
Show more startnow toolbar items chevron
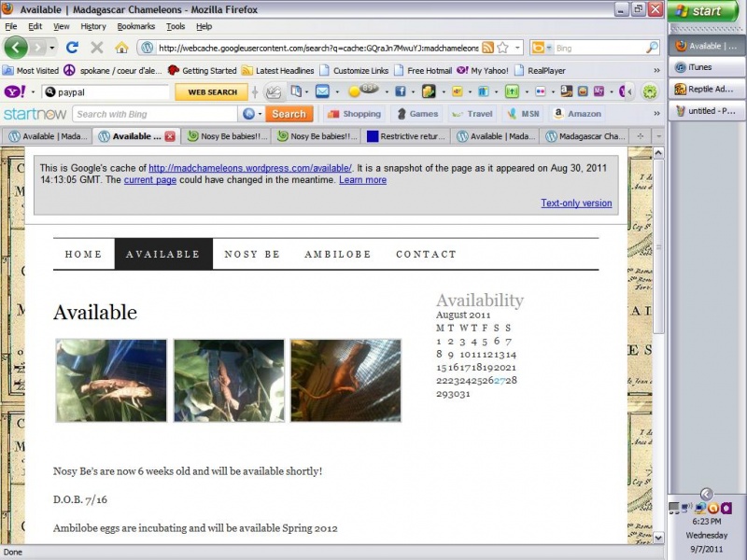point(657,113)
